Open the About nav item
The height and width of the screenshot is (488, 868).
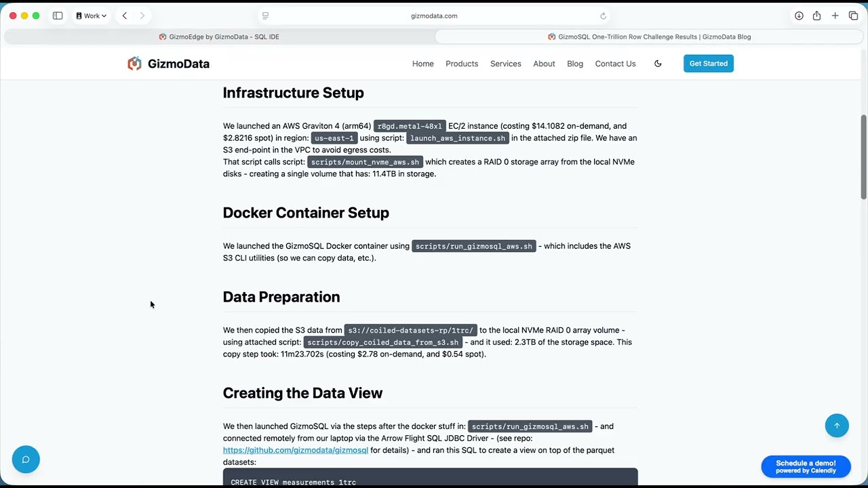click(x=544, y=64)
